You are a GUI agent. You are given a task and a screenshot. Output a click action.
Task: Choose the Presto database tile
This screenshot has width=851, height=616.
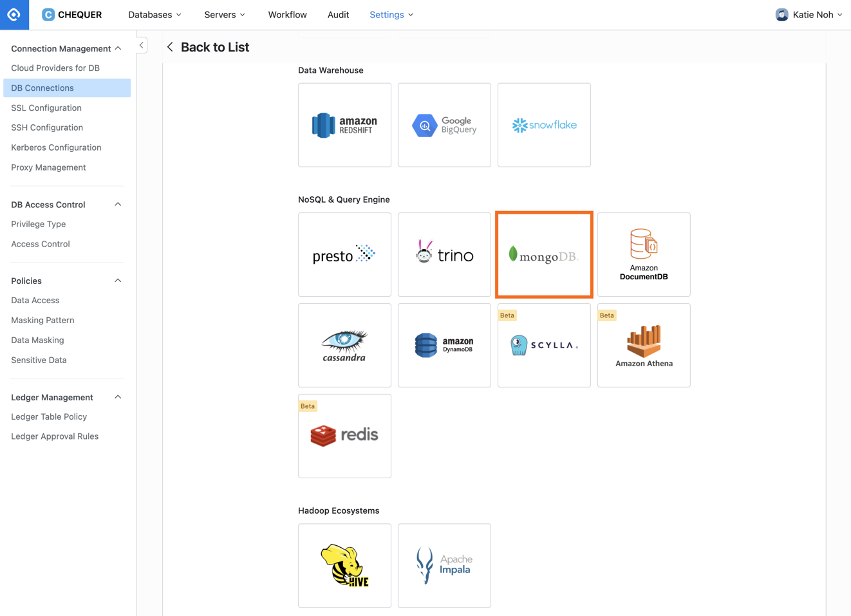pos(344,254)
